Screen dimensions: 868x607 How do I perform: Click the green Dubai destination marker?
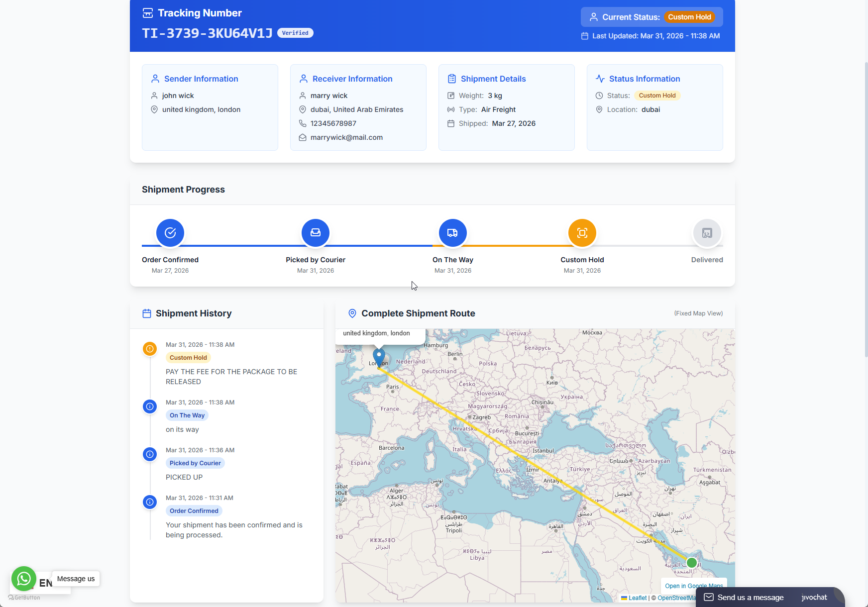(x=691, y=563)
